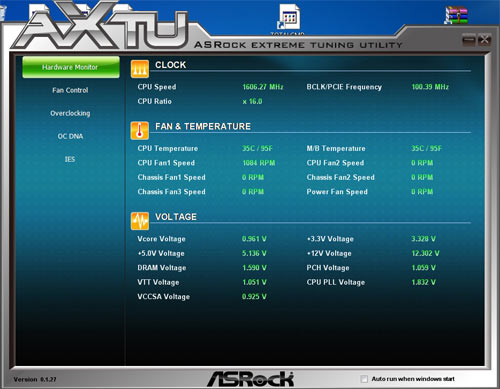The width and height of the screenshot is (500, 389).
Task: Click the +3.3V Voltage value 3.328 V
Action: [423, 239]
